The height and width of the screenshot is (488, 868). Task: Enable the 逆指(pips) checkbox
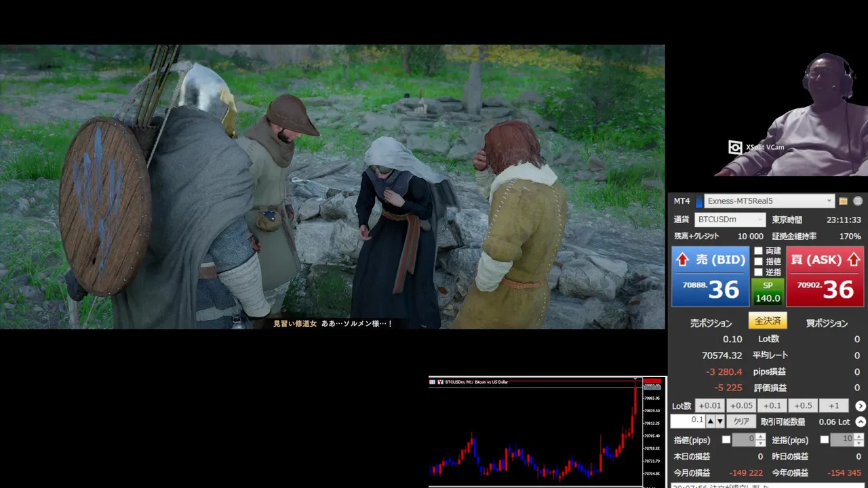pos(824,440)
